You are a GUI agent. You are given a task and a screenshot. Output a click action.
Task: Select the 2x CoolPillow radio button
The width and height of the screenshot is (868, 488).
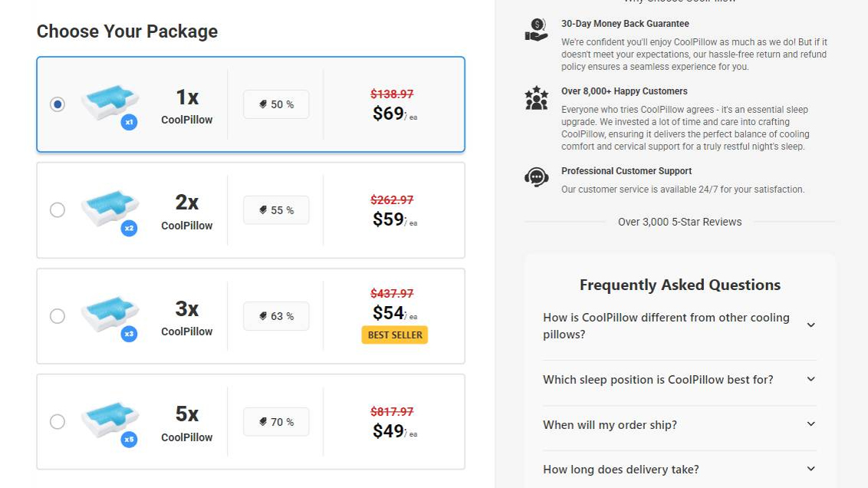click(58, 210)
